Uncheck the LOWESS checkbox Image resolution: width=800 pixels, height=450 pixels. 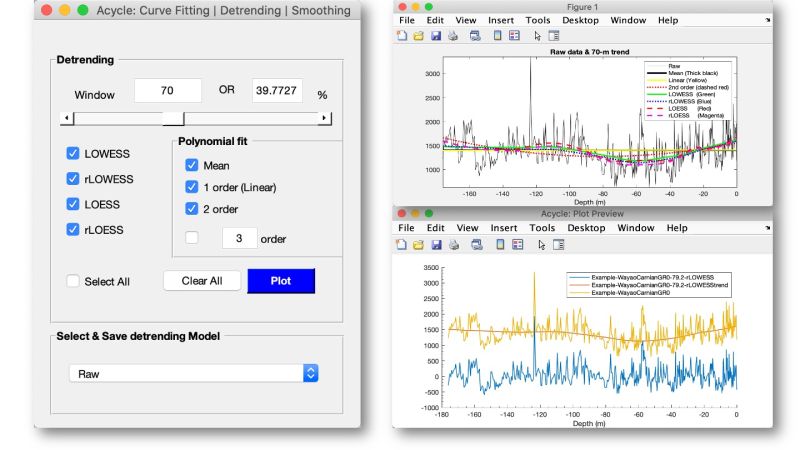[x=73, y=153]
